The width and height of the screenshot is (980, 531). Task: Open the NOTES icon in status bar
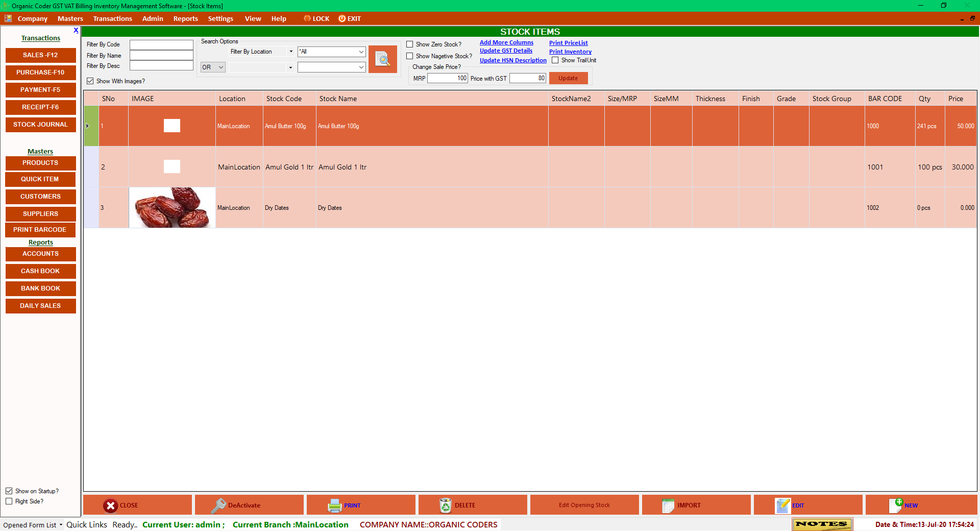coord(821,524)
